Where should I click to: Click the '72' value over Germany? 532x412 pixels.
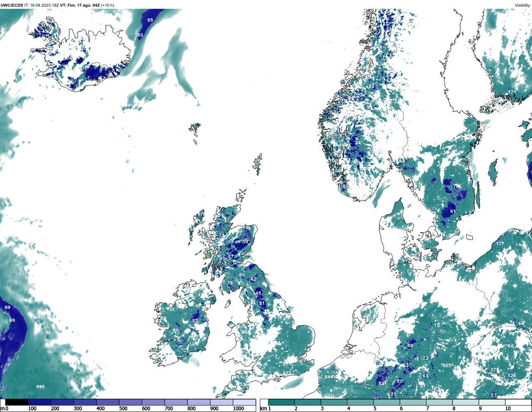coord(426,358)
